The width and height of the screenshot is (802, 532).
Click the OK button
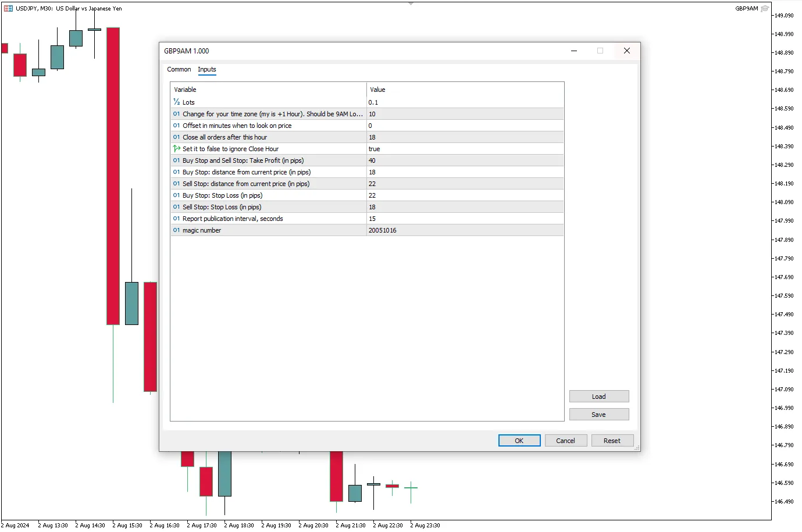tap(519, 441)
